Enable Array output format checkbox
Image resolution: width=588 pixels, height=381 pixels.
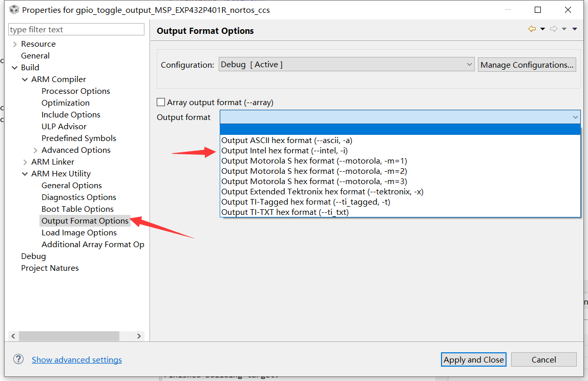click(161, 103)
